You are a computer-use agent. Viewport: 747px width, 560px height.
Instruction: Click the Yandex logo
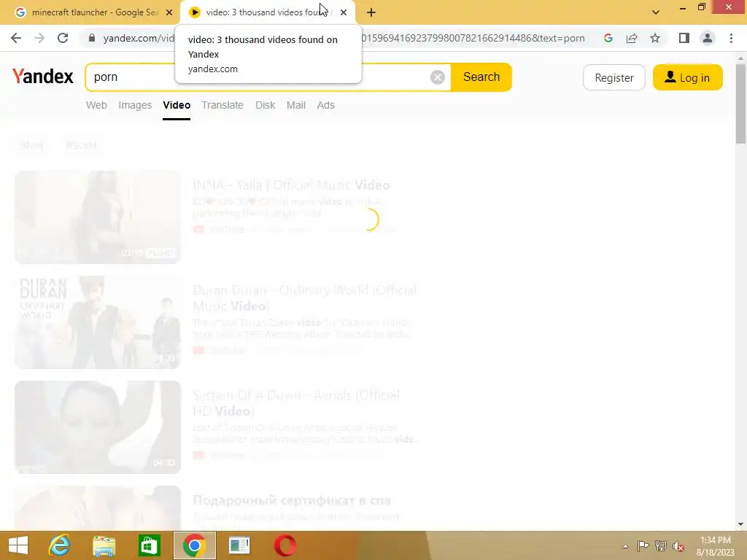coord(43,76)
